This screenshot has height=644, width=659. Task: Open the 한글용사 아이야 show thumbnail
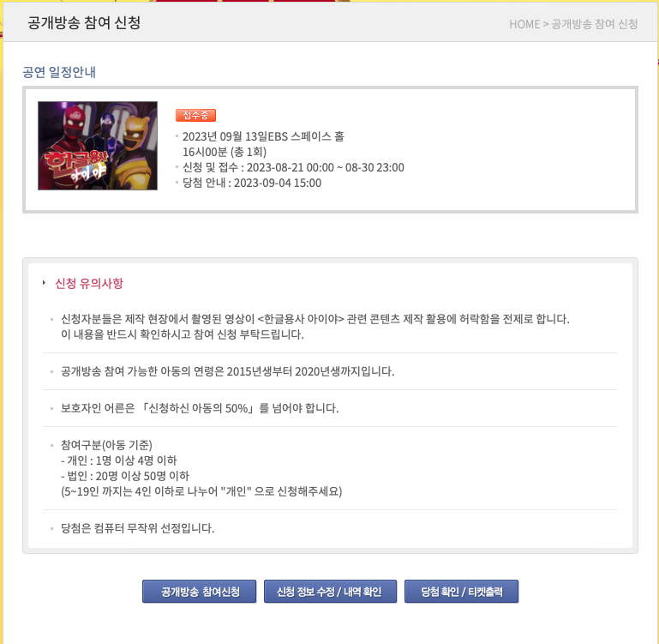98,146
